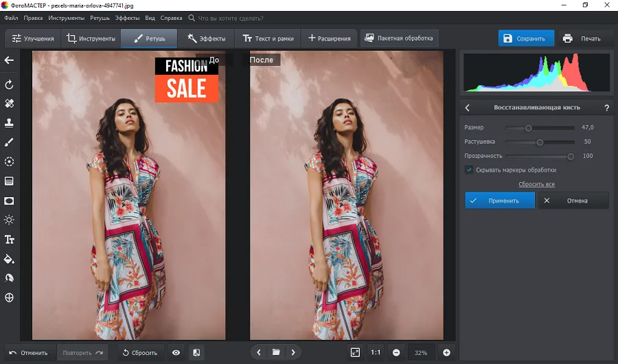Open the Файл menu
This screenshot has width=618, height=364.
[12, 18]
